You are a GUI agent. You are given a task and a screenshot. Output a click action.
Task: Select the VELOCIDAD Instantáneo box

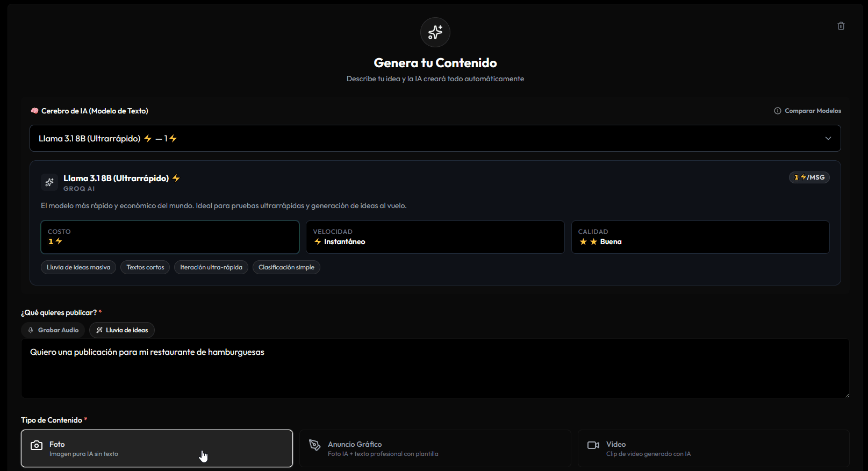[435, 237]
